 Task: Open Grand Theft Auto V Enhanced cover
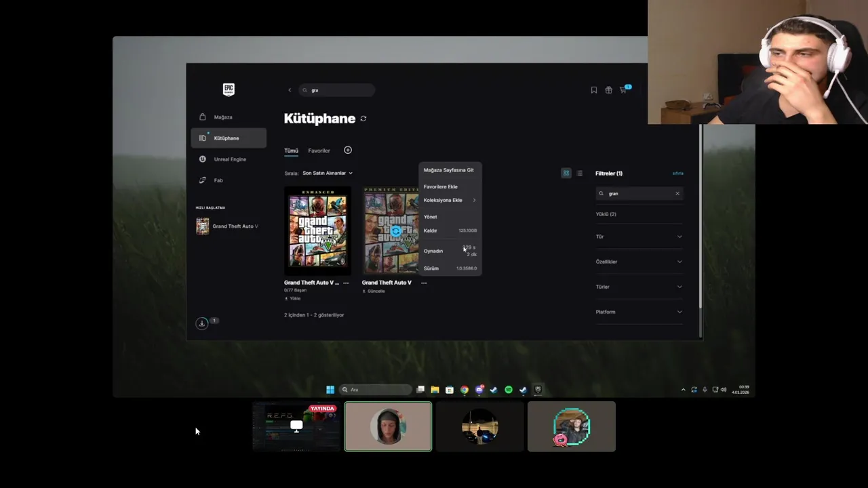point(317,230)
